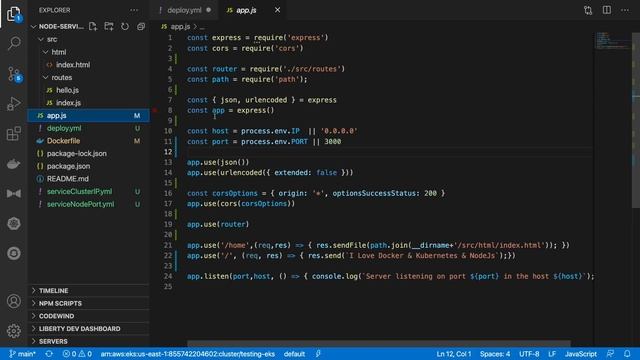Screen dimensions: 640x360
Task: Open the Kubernetes helm wheel view
Action: click(14, 223)
